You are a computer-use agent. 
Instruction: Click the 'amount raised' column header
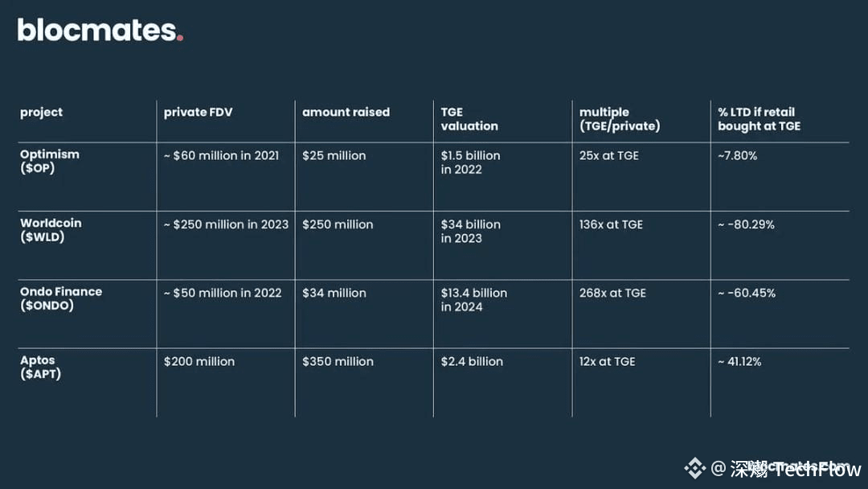click(x=346, y=112)
